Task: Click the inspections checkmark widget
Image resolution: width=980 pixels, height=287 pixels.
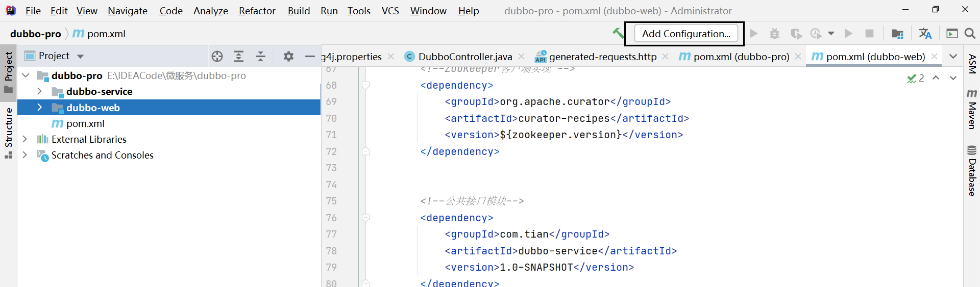Action: coord(916,78)
